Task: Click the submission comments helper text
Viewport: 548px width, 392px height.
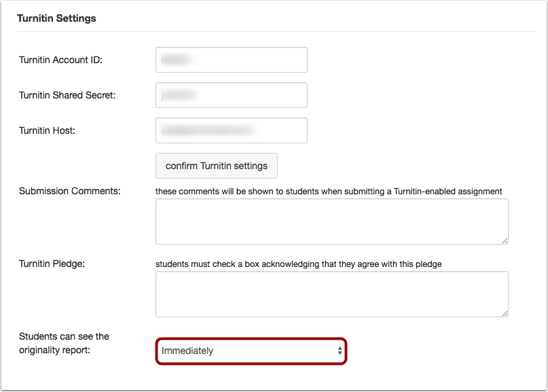Action: point(328,191)
